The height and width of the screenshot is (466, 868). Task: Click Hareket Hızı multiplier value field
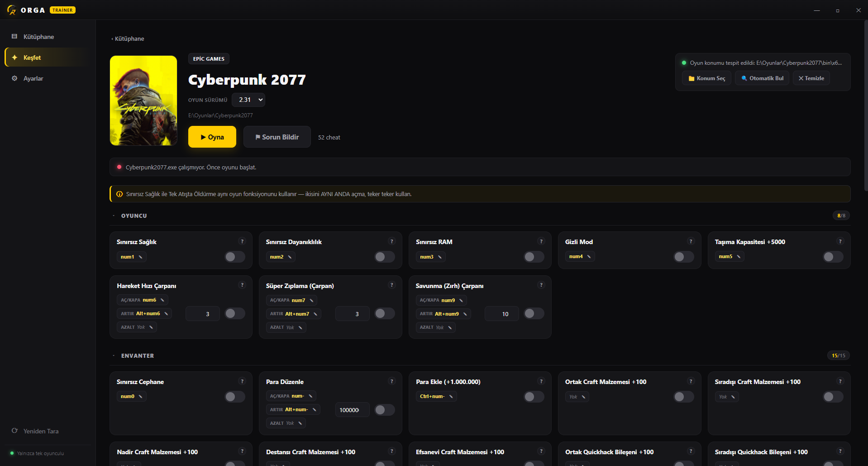(203, 314)
